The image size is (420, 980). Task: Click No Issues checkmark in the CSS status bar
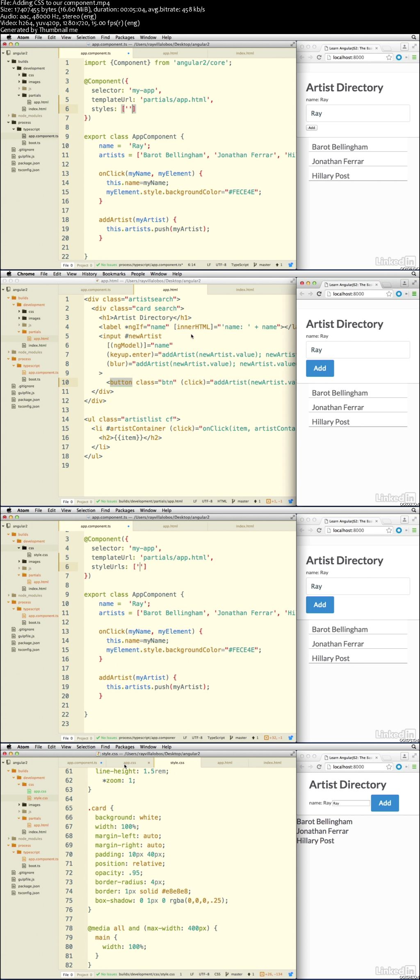[x=106, y=974]
